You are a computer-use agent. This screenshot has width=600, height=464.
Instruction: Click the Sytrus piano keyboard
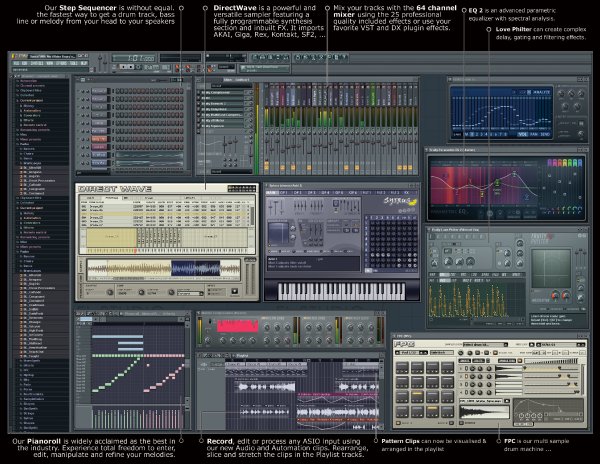point(341,291)
